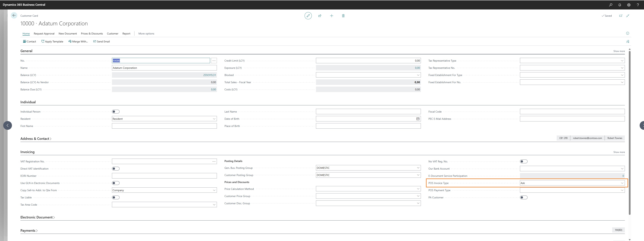Enable the Tax Liable toggle
644x241 pixels.
pos(116,197)
